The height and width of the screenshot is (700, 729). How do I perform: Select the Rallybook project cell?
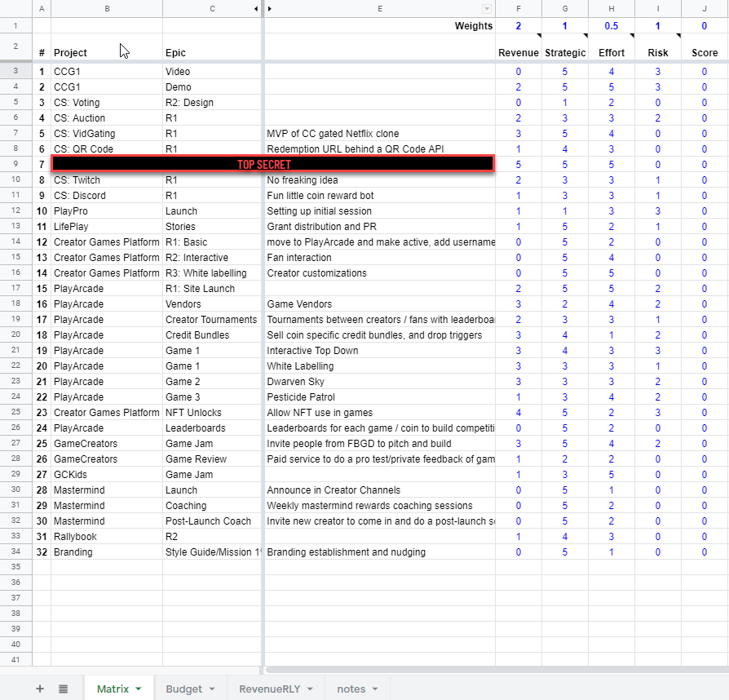click(x=107, y=536)
